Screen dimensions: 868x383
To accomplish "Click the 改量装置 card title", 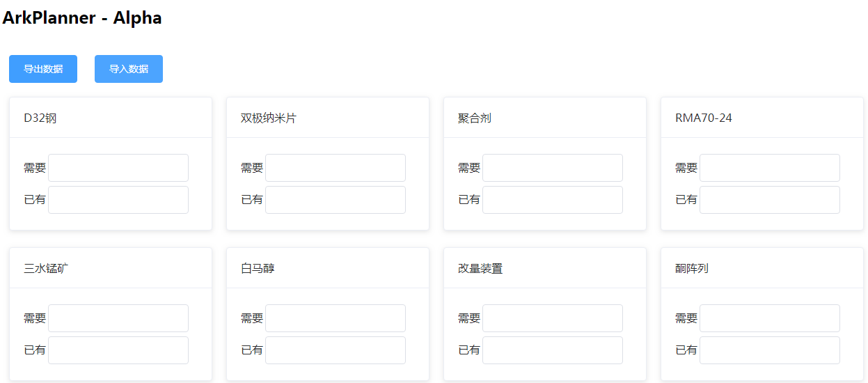I will (x=480, y=269).
